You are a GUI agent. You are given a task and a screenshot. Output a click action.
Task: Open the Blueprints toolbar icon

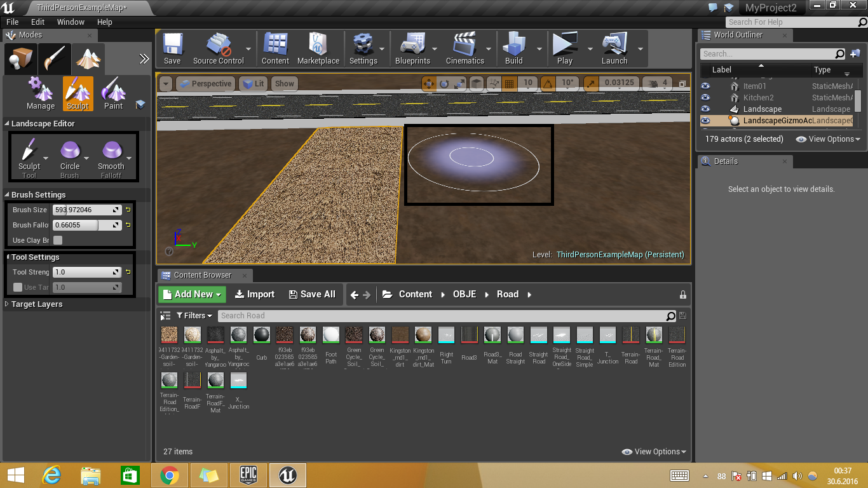(x=412, y=49)
